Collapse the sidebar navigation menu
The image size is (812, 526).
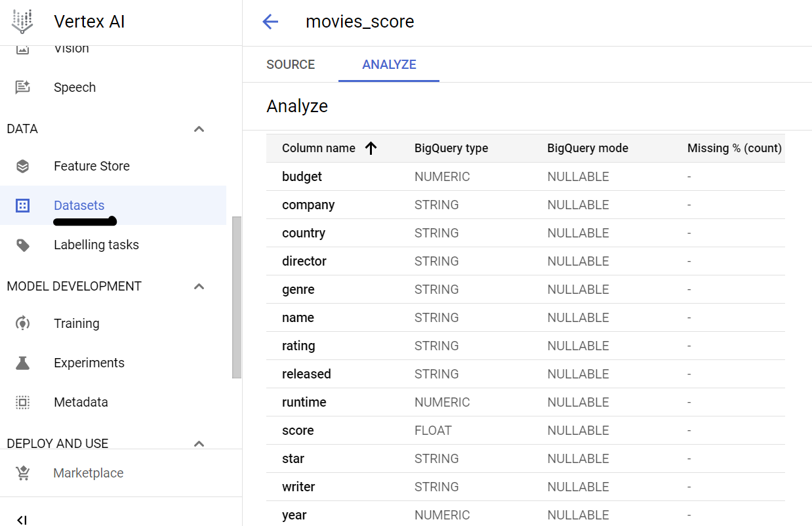coord(22,519)
